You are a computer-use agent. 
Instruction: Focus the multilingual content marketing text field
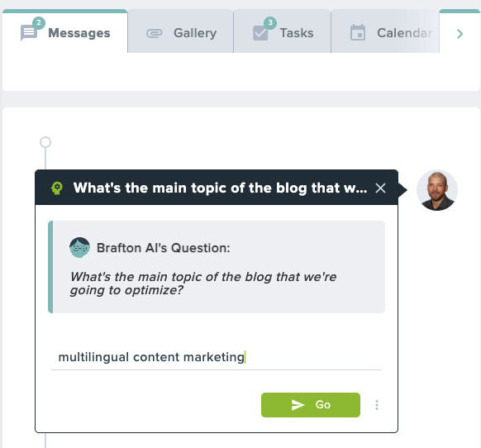point(217,357)
